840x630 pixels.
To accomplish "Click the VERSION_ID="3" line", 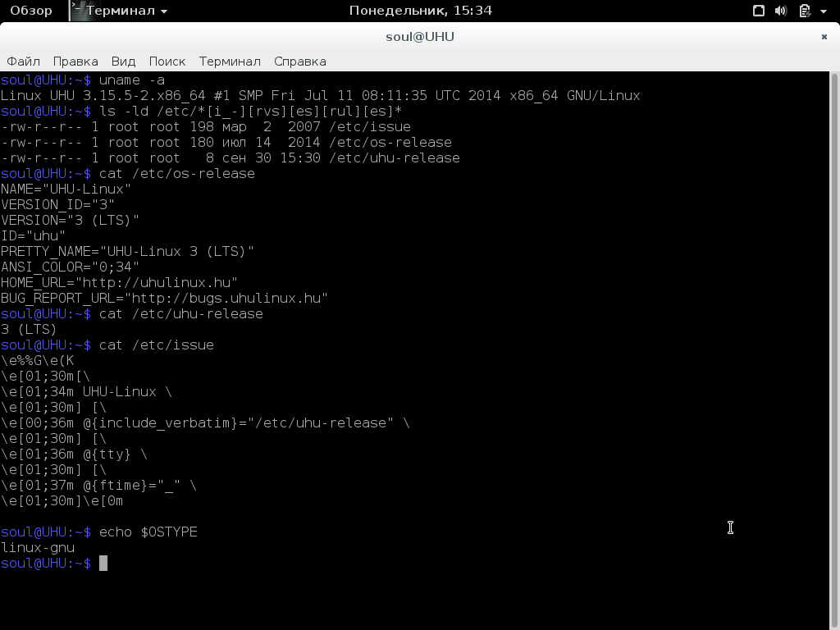I will (57, 204).
